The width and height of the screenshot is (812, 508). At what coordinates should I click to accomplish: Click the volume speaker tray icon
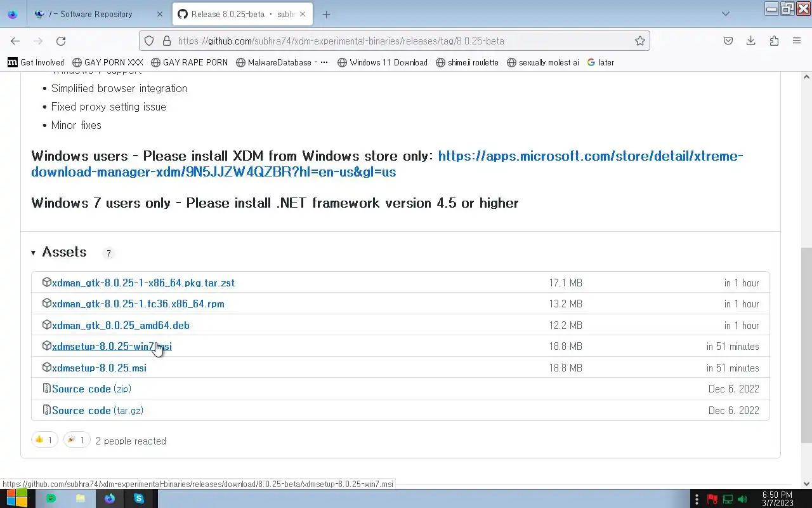point(743,499)
